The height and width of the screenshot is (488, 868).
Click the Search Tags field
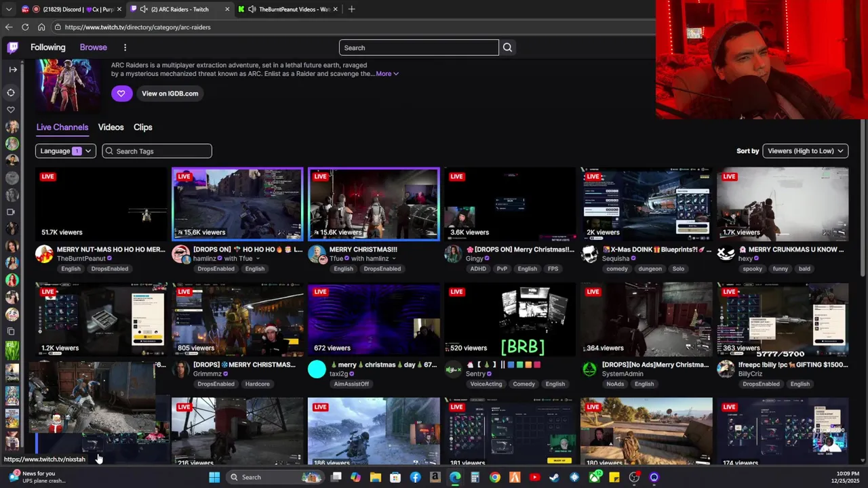point(157,151)
